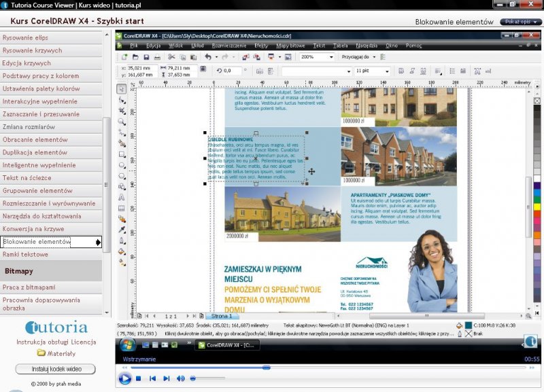Open the Grupowanie elementów lesson
Screen dimensions: 544x392
[x=51, y=191]
